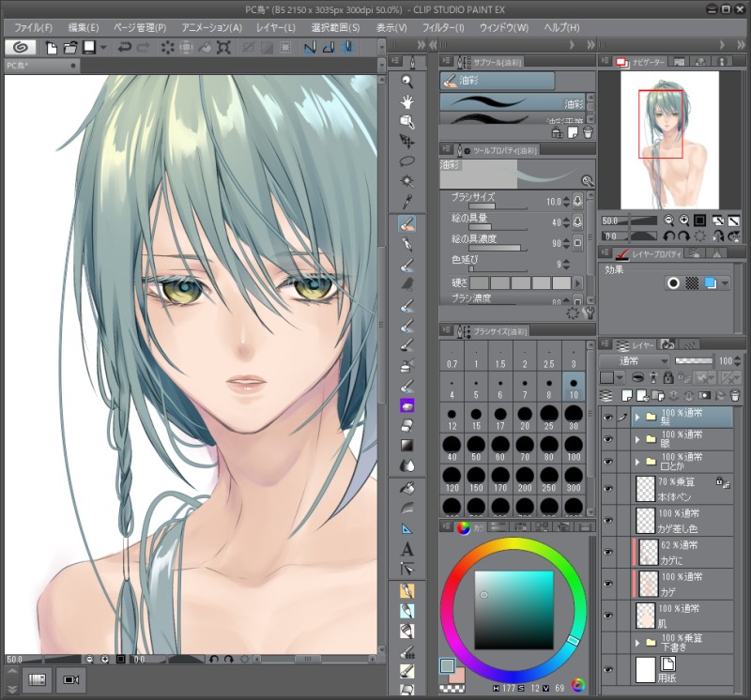Image resolution: width=751 pixels, height=700 pixels.
Task: Expand hardness options arrow beside 硬さ
Action: coord(578,283)
